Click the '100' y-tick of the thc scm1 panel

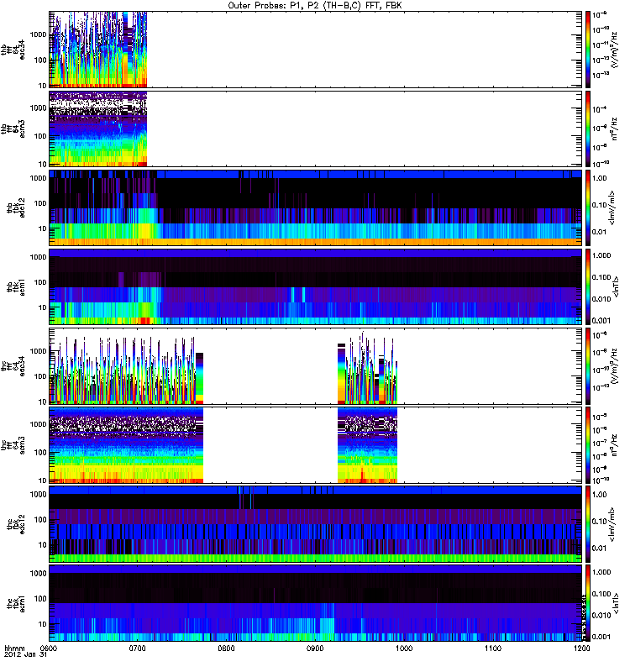tap(40, 598)
